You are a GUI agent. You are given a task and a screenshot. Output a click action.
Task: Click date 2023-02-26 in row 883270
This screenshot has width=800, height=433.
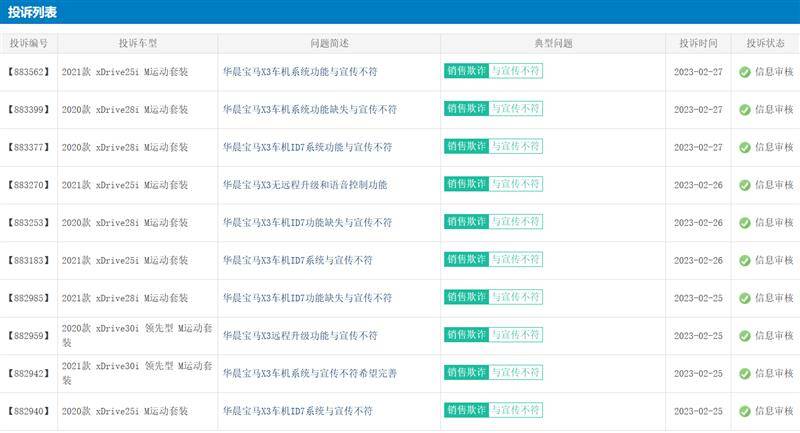point(698,185)
